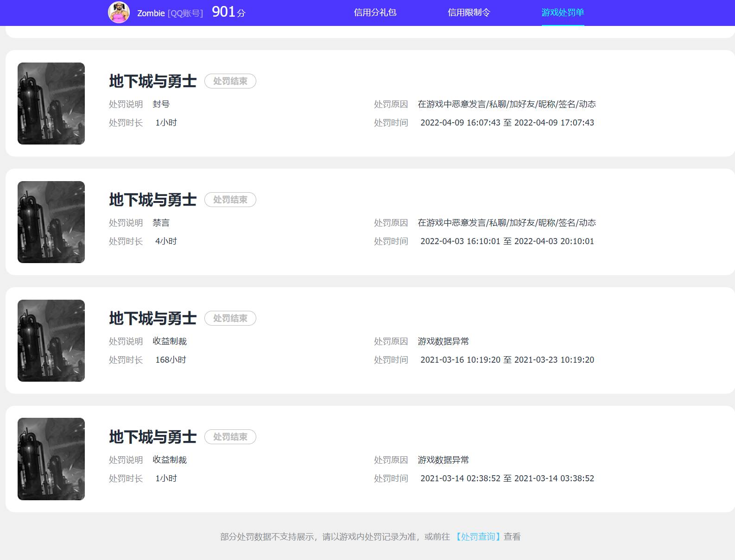The height and width of the screenshot is (560, 735).
Task: Click 地下城与勇士 title of the 2021-03-14 record
Action: tap(153, 437)
